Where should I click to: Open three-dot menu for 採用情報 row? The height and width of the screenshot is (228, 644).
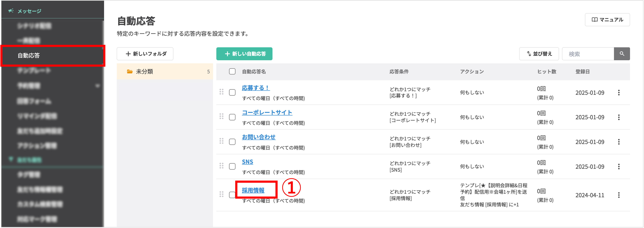tap(619, 195)
